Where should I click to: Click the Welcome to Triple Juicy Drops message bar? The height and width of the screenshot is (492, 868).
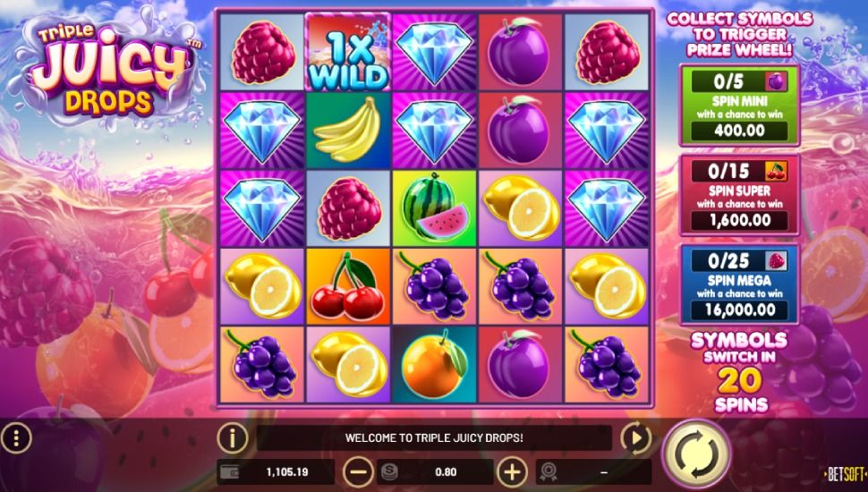[435, 437]
